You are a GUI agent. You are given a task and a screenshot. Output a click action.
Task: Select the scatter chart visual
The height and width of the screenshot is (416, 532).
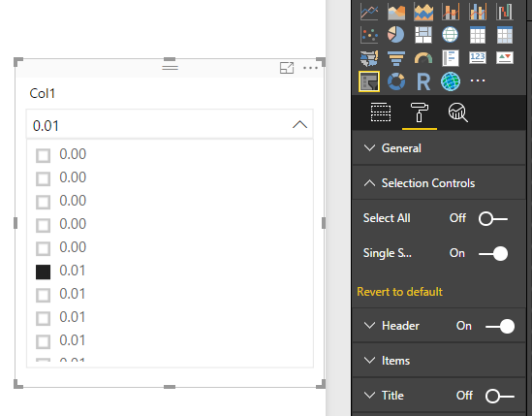point(369,35)
